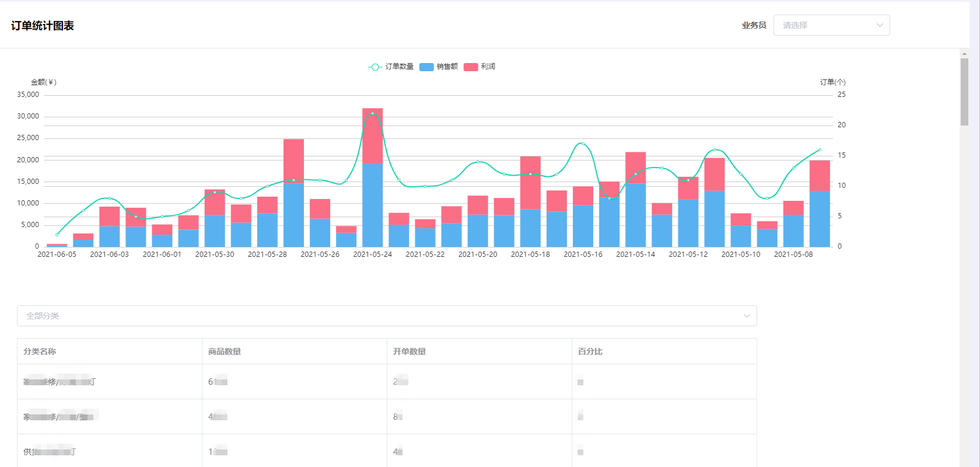
Task: Click the scrollbar up arrow
Action: click(964, 54)
